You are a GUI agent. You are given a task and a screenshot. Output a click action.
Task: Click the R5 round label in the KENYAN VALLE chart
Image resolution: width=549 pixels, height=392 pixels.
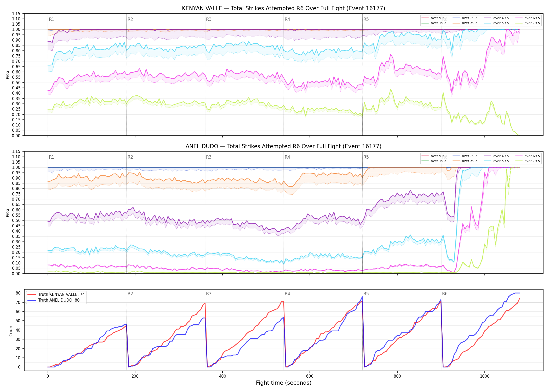(x=366, y=19)
